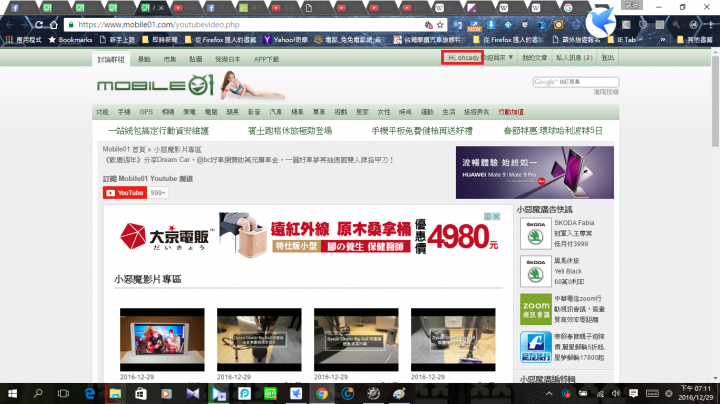Click the SKODA Fabia ad logo
This screenshot has width=720, height=404.
(x=535, y=233)
